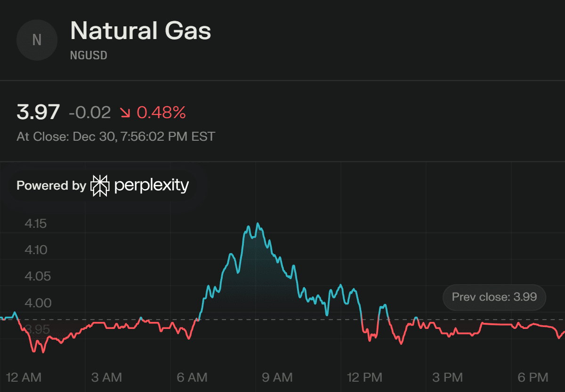
Task: Click the Powered by Perplexity badge
Action: 103,185
